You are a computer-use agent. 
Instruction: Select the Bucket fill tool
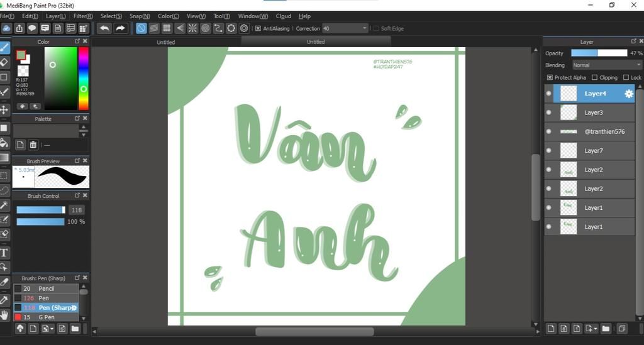[4, 143]
